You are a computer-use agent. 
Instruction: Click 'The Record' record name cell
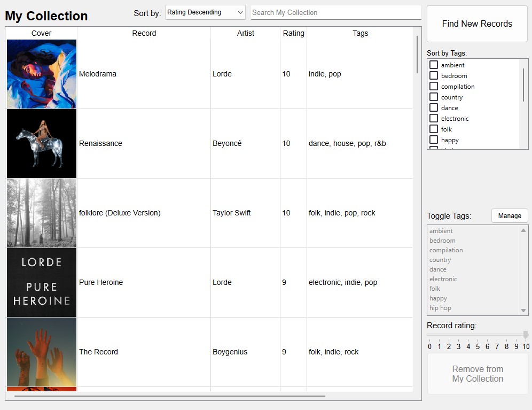pyautogui.click(x=144, y=352)
